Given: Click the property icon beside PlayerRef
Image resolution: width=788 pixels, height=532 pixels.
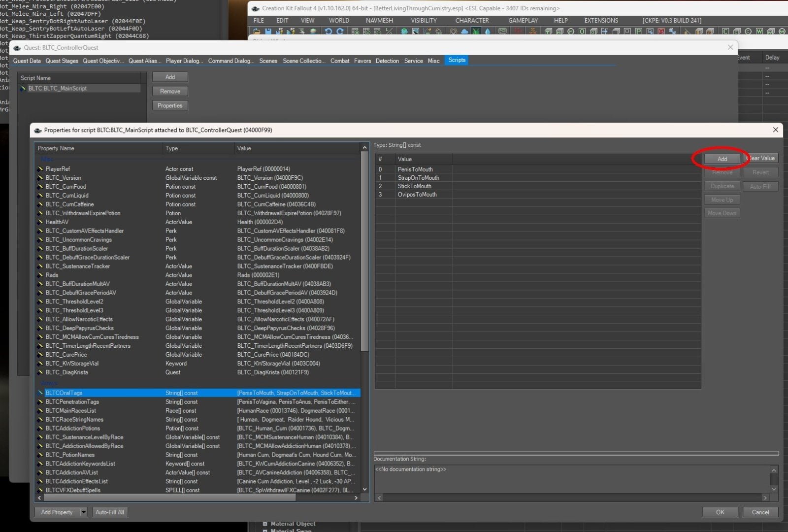Looking at the screenshot, I should coord(40,169).
